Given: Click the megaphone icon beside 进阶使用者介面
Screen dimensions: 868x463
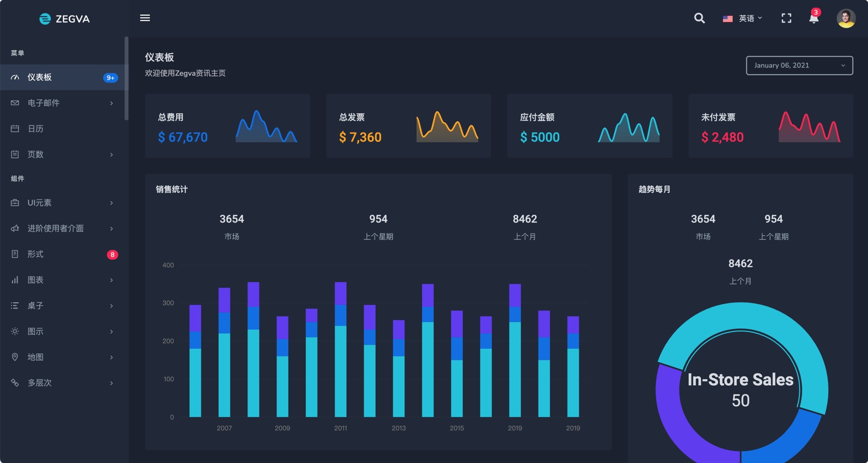Looking at the screenshot, I should point(15,229).
